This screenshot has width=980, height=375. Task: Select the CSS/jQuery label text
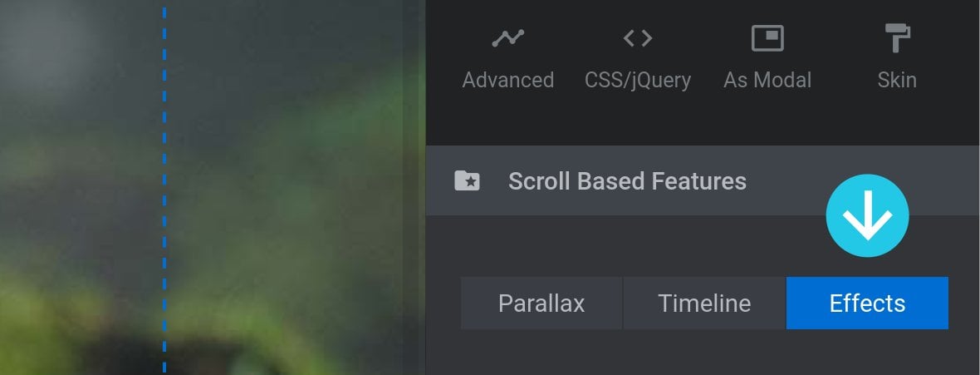pos(638,80)
